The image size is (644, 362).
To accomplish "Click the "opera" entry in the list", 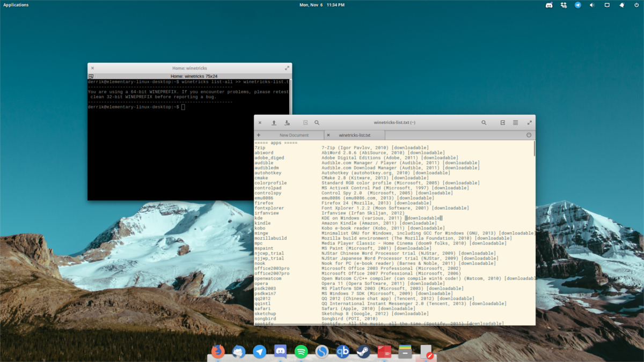I will 261,283.
